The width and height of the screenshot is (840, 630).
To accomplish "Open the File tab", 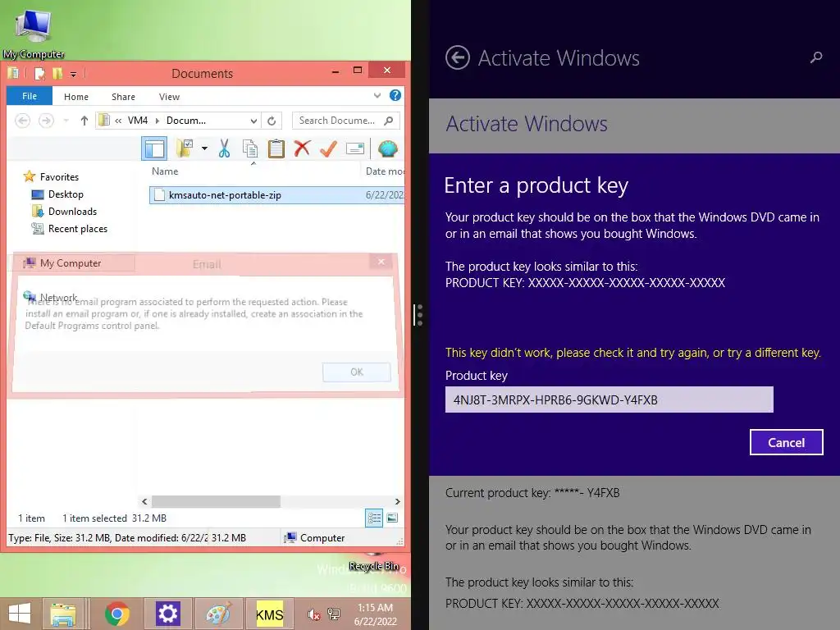I will coord(30,96).
